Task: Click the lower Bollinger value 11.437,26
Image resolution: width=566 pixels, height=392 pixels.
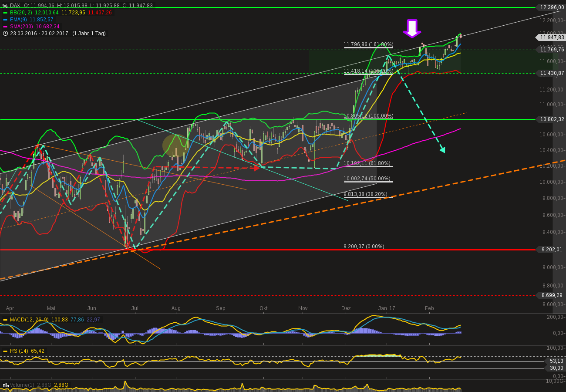Action: pyautogui.click(x=100, y=13)
